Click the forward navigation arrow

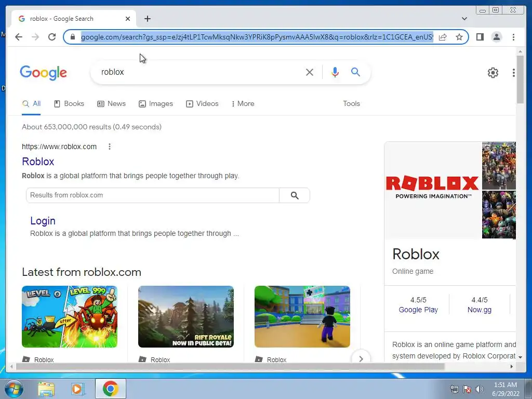[35, 37]
